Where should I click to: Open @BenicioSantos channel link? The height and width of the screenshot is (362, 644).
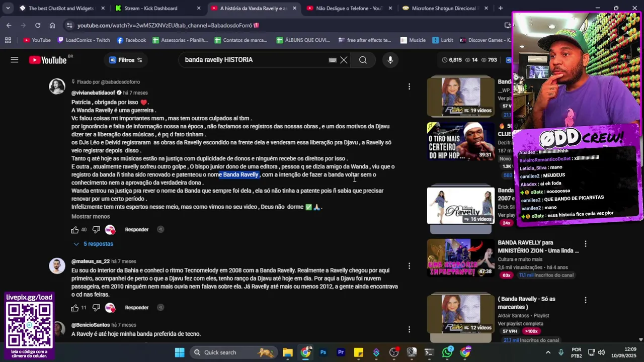tap(90, 325)
